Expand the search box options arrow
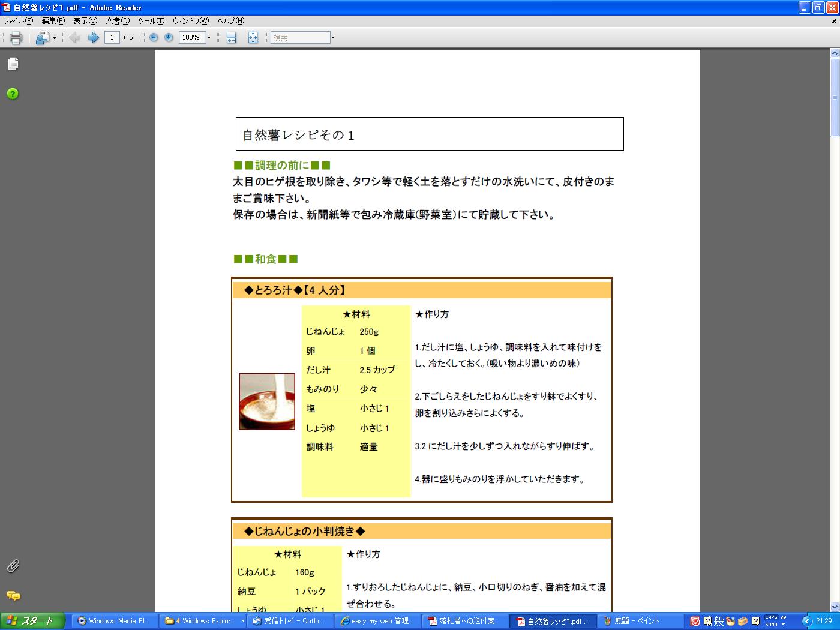 333,38
